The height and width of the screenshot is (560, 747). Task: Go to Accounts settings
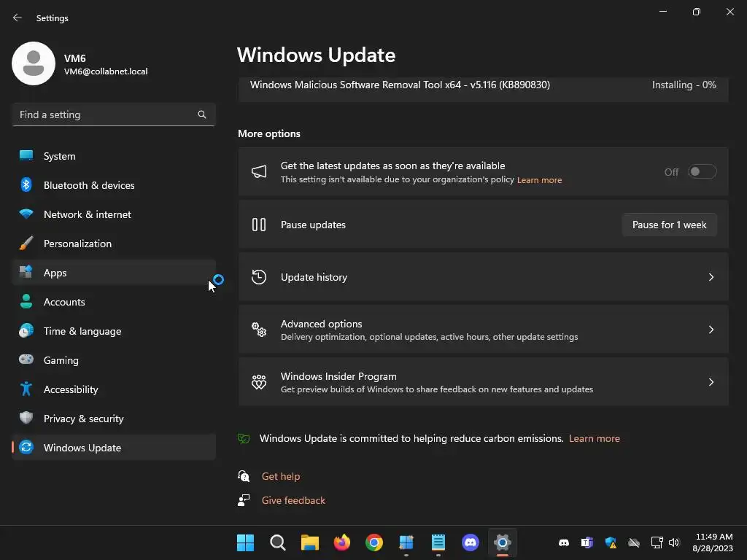[114, 301]
